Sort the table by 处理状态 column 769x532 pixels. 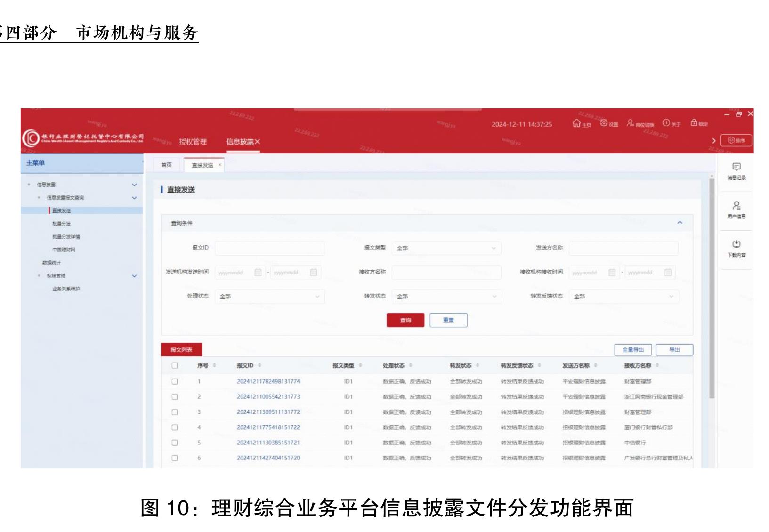click(411, 366)
